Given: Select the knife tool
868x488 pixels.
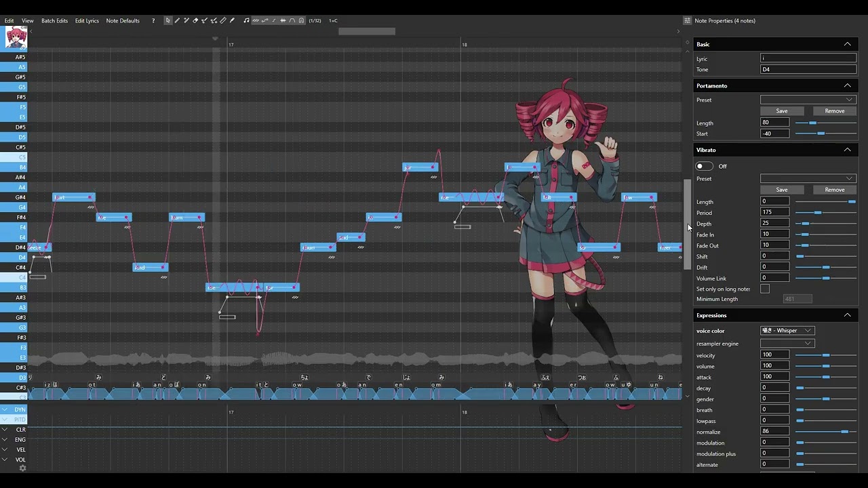Looking at the screenshot, I should pyautogui.click(x=223, y=20).
